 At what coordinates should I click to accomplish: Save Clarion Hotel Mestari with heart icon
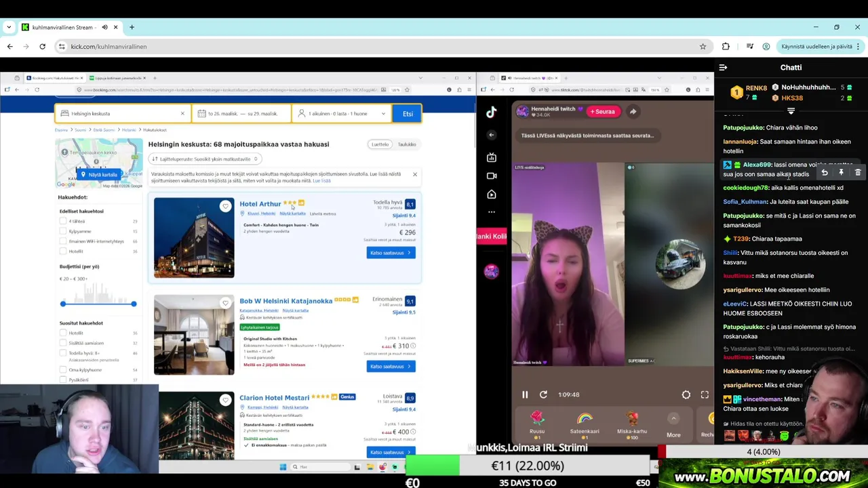pyautogui.click(x=225, y=400)
